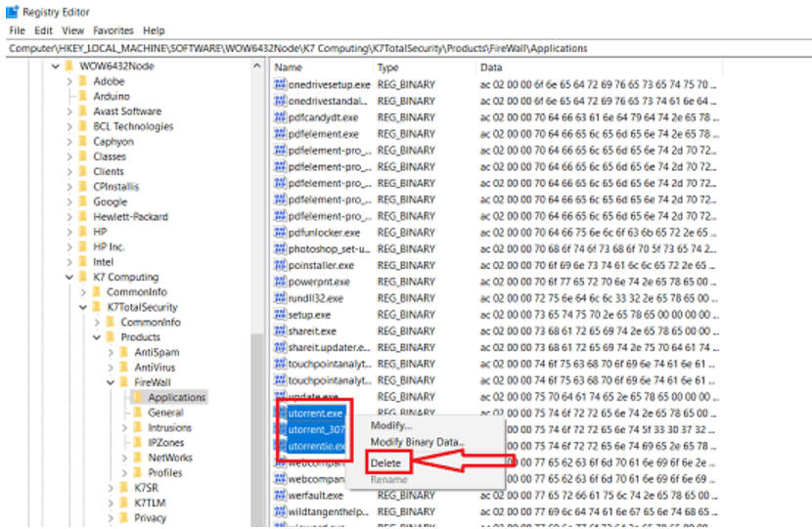Click the rundll32.exe binary value icon
The height and width of the screenshot is (529, 812).
pos(280,298)
